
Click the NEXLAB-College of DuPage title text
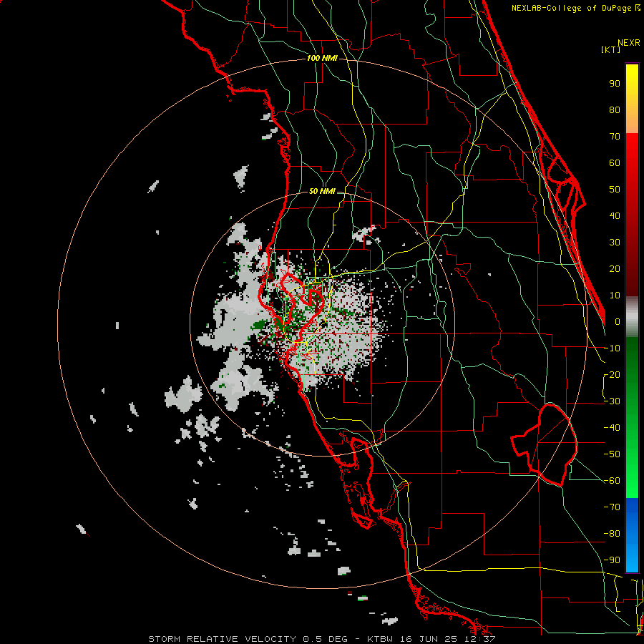pos(571,8)
